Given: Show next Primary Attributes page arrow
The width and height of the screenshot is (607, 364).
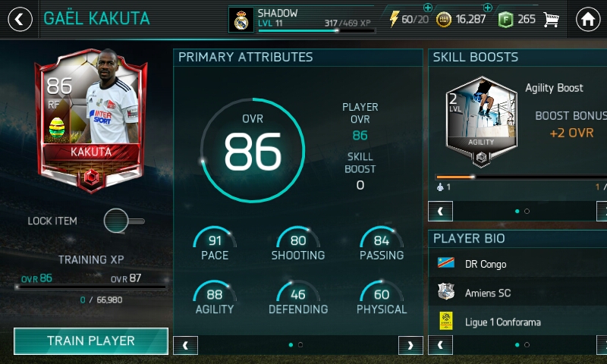Looking at the screenshot, I should [410, 345].
